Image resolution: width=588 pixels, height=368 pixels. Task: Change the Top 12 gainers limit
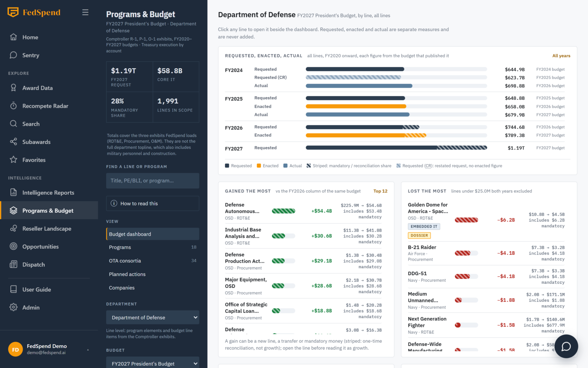point(381,191)
